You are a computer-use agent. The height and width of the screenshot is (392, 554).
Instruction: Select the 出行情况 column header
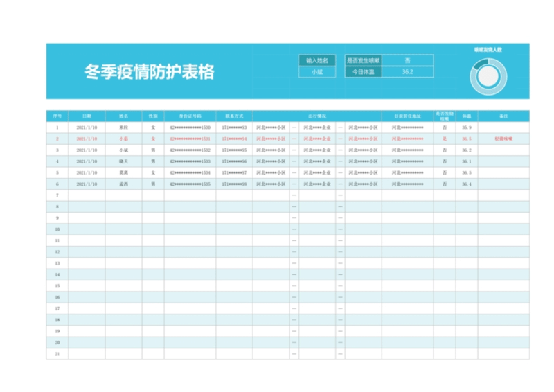[x=317, y=116]
